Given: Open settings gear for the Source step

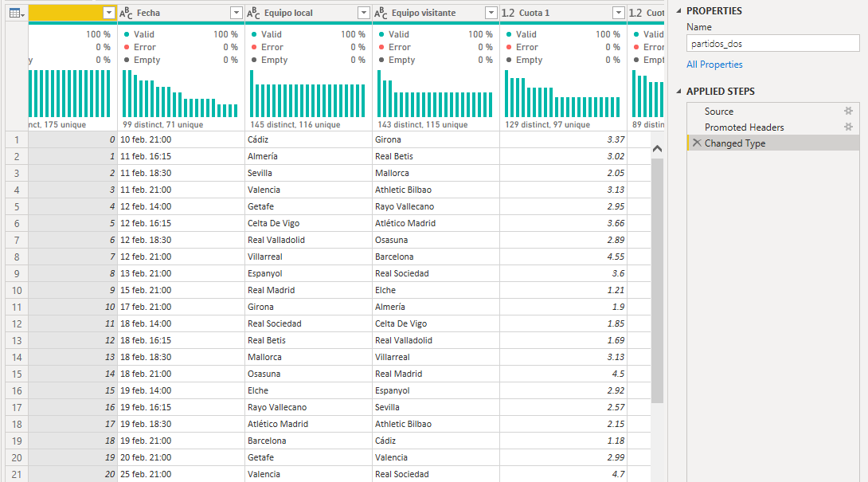Looking at the screenshot, I should [x=848, y=111].
